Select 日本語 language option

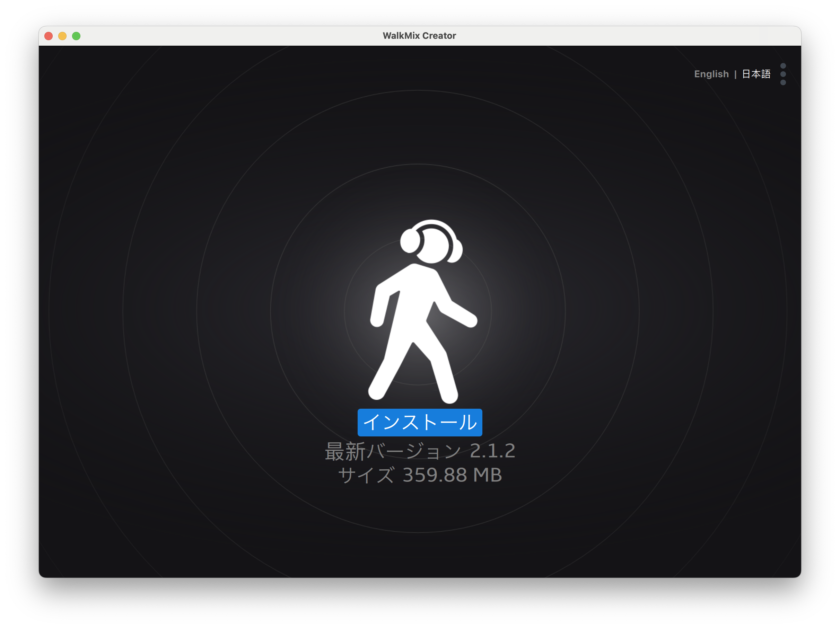(x=756, y=74)
